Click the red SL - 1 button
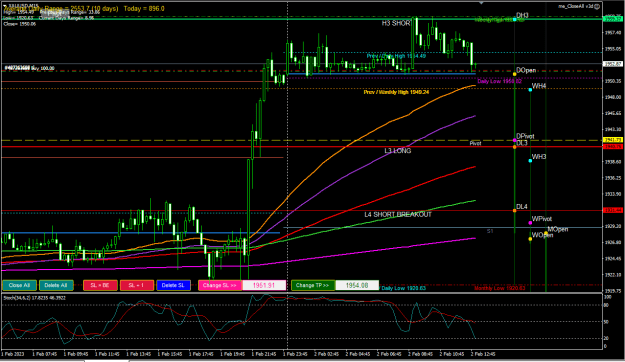 [x=137, y=285]
